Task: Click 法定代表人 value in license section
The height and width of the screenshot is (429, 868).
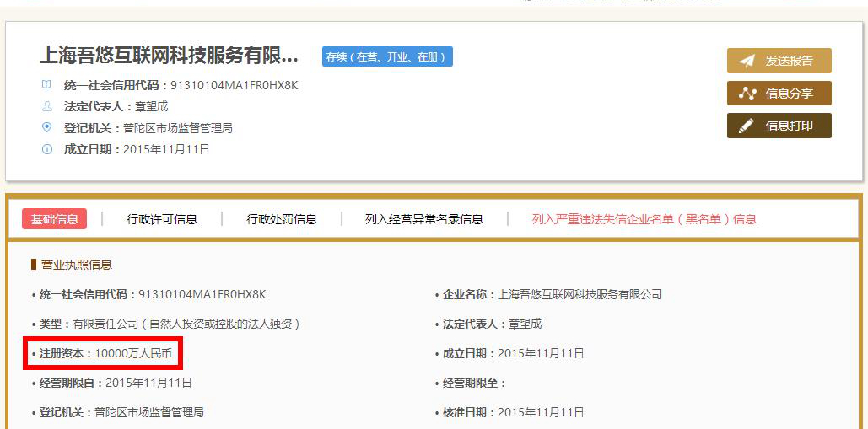Action: point(526,324)
